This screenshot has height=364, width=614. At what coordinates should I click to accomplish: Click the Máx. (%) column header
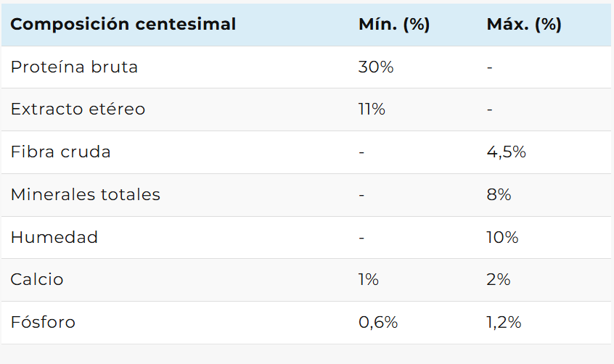pyautogui.click(x=523, y=24)
